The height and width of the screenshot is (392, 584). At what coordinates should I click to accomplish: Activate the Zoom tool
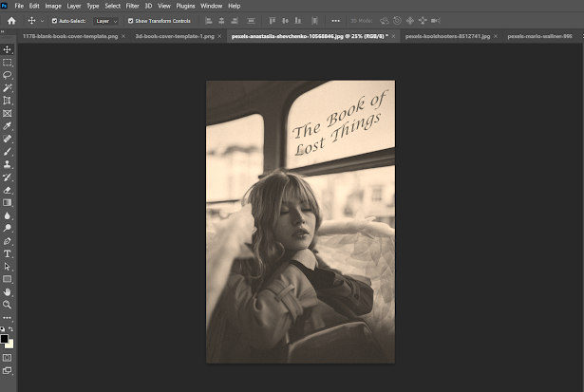pyautogui.click(x=8, y=305)
